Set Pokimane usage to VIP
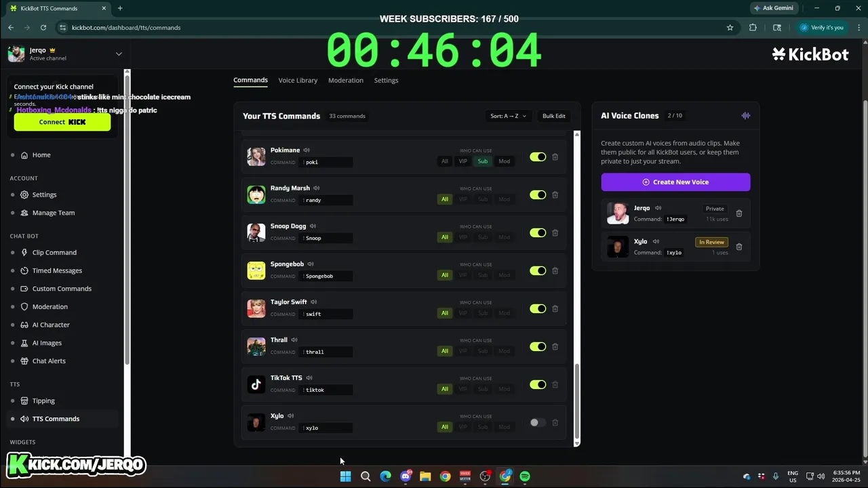 point(463,161)
